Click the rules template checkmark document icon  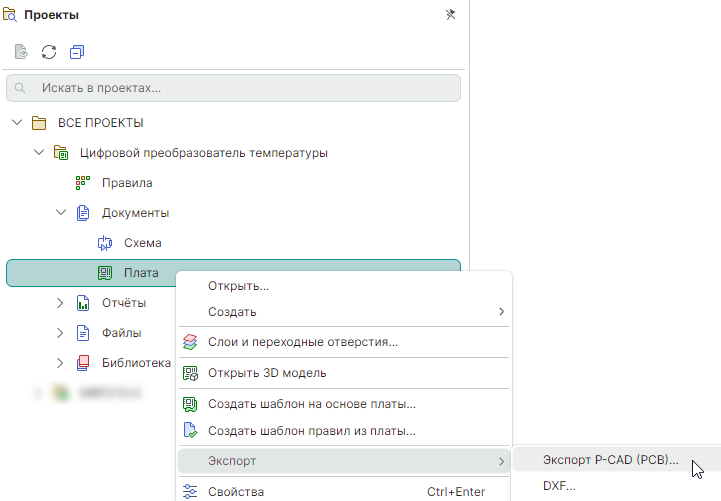tap(190, 431)
